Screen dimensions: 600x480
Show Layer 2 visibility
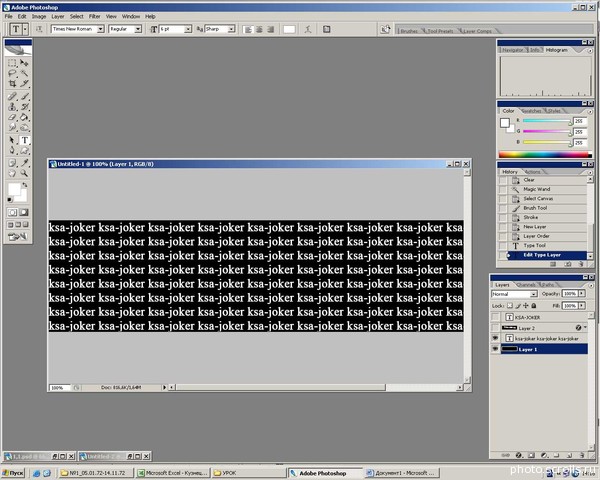pyautogui.click(x=495, y=328)
